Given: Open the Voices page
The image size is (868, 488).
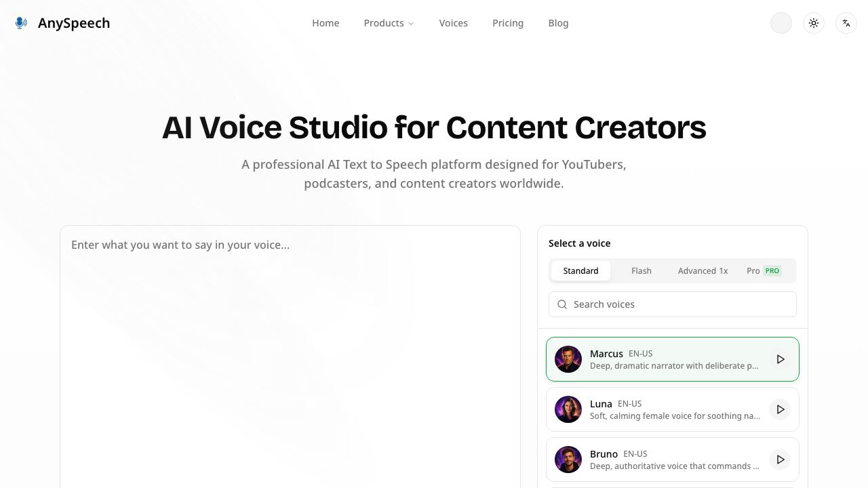Looking at the screenshot, I should pyautogui.click(x=454, y=23).
